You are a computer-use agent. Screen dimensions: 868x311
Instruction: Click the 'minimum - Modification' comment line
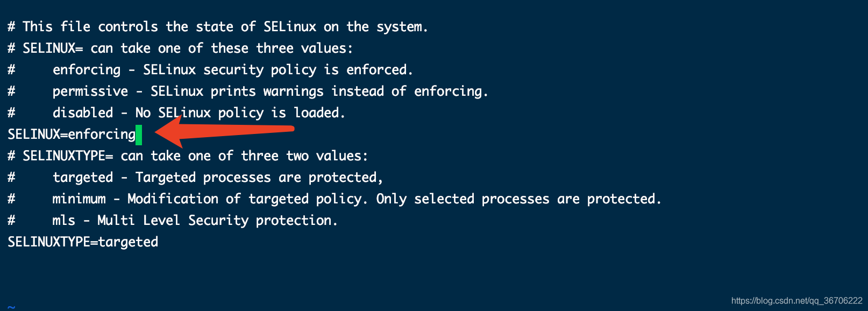pos(334,199)
